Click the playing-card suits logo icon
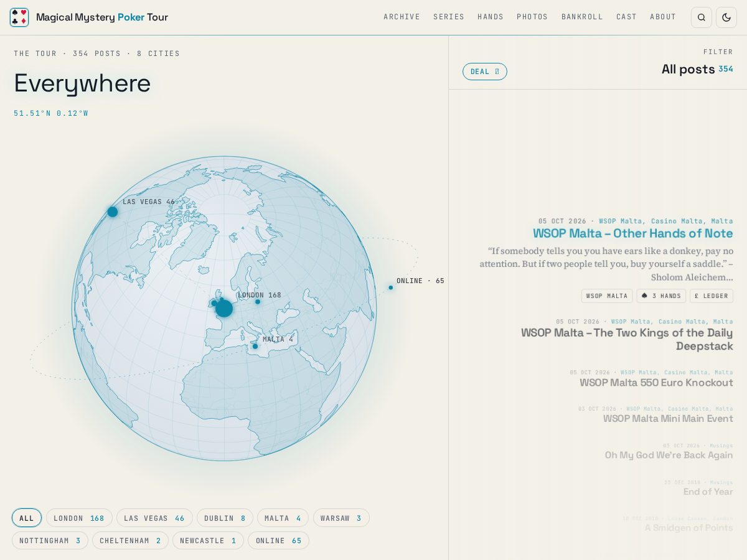Image resolution: width=747 pixels, height=560 pixels. 19,17
